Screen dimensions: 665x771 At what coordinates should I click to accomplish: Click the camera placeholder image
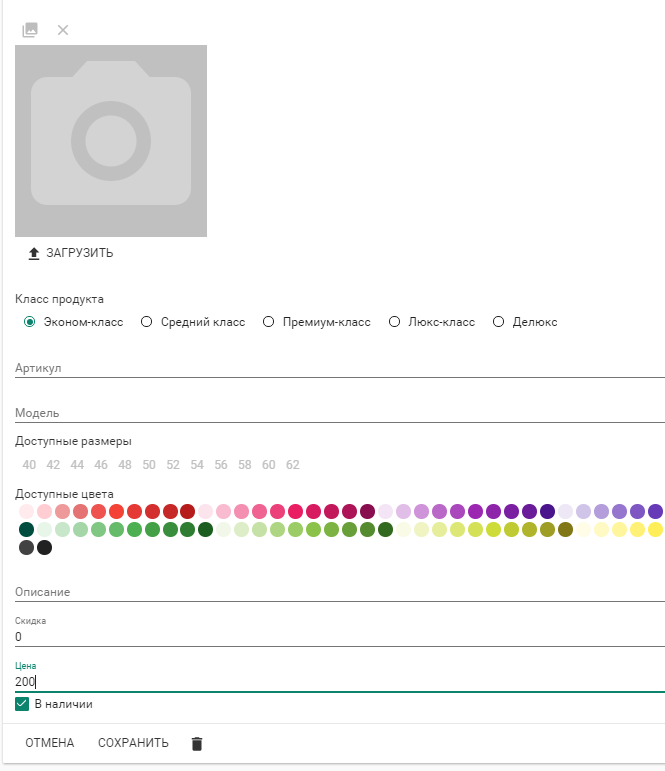coord(111,141)
